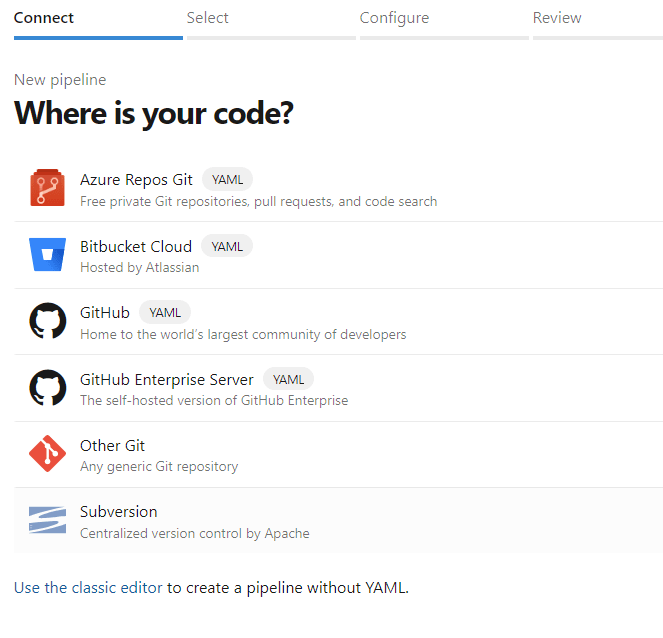
Task: Click the 'New pipeline' breadcrumb text
Action: point(60,80)
